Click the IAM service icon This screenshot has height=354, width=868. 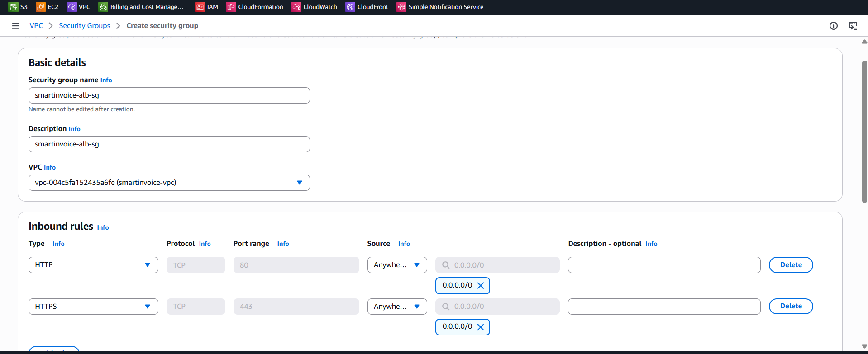point(200,7)
